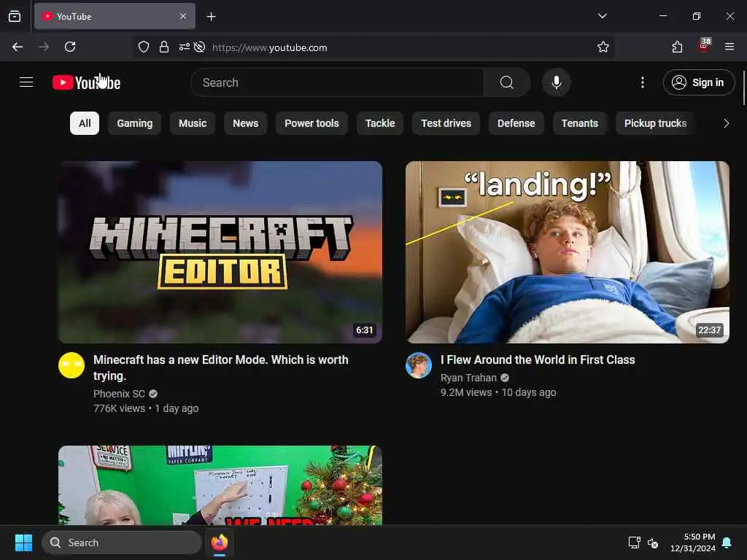The width and height of the screenshot is (747, 560).
Task: View site security padlock info
Action: [x=164, y=47]
